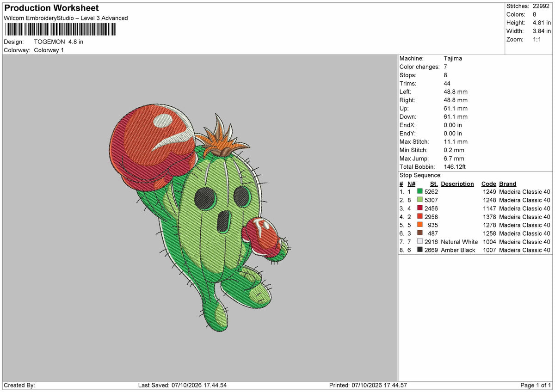Viewport: 555px width, 392px height.
Task: Click 'Wilcom EmbroideryStudio – Level 3 Advanced' text
Action: click(66, 18)
